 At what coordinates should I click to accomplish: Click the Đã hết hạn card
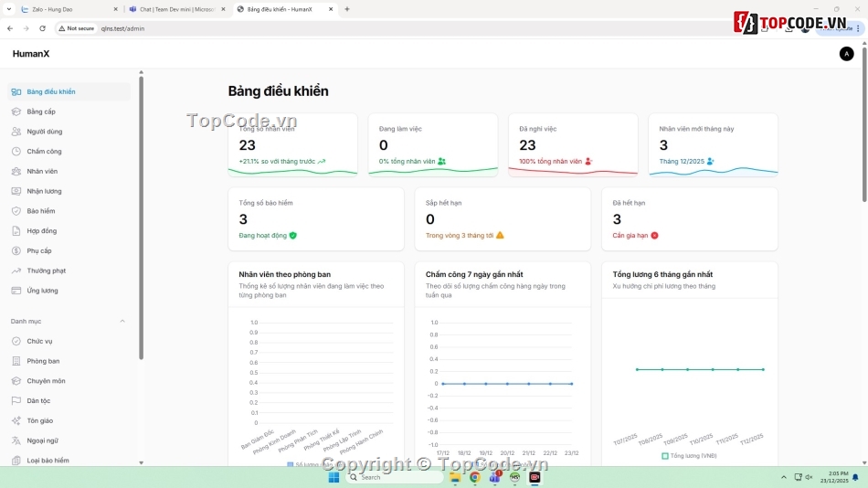click(x=690, y=218)
